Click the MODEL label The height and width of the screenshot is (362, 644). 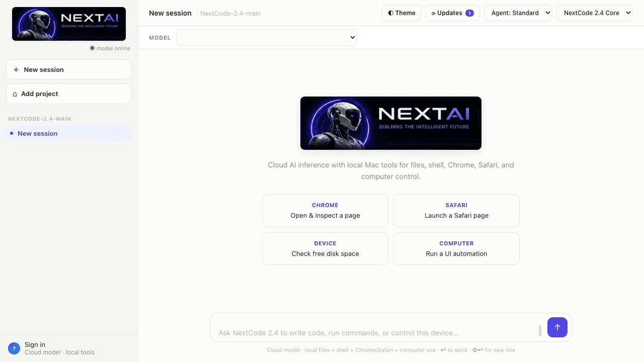tap(159, 38)
